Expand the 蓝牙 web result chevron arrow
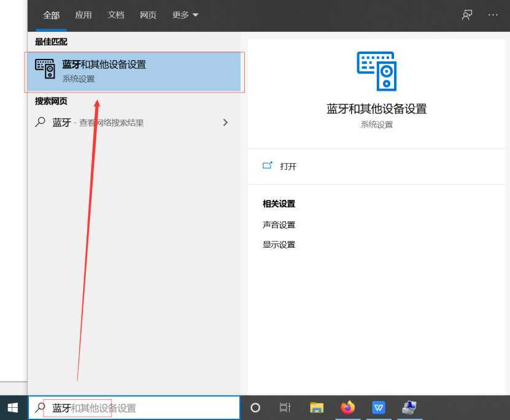This screenshot has height=420, width=510. click(225, 123)
